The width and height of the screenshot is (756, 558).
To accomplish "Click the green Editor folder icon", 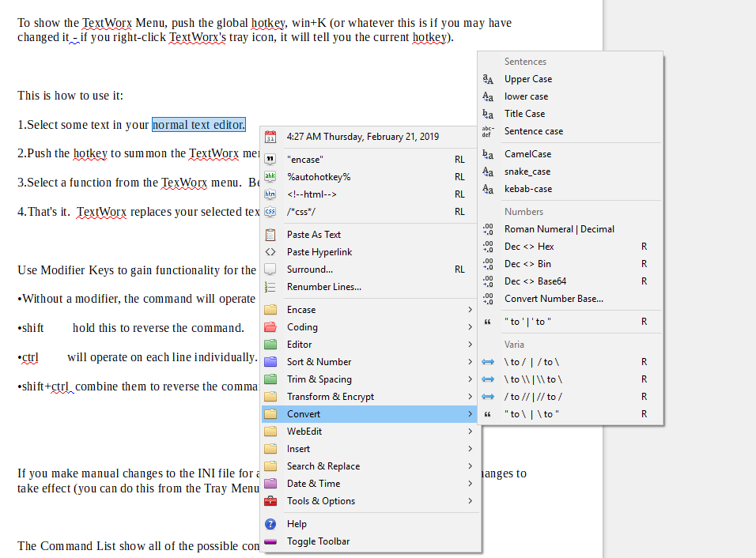I will (270, 345).
